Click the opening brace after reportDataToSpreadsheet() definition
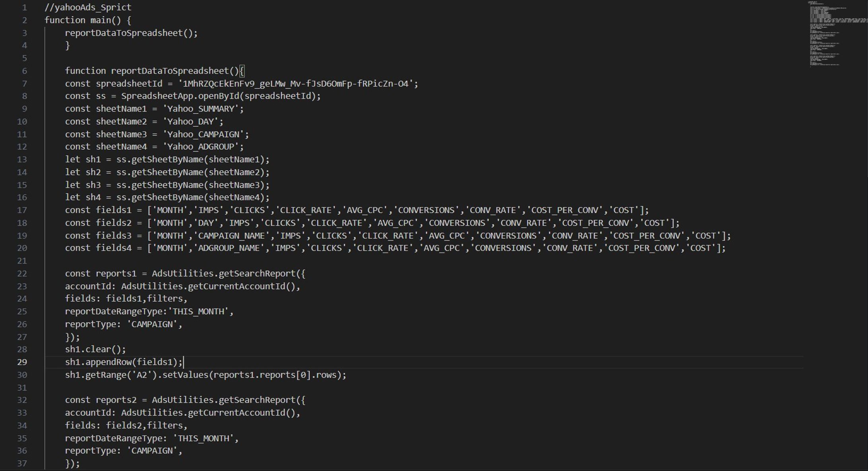The width and height of the screenshot is (868, 471). pyautogui.click(x=242, y=71)
